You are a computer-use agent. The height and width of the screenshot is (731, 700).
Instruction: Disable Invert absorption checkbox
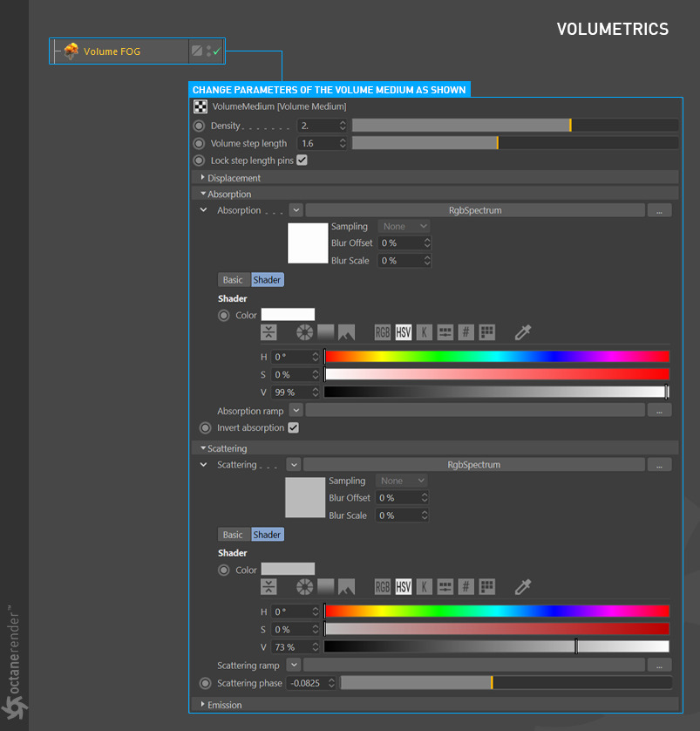[x=293, y=428]
